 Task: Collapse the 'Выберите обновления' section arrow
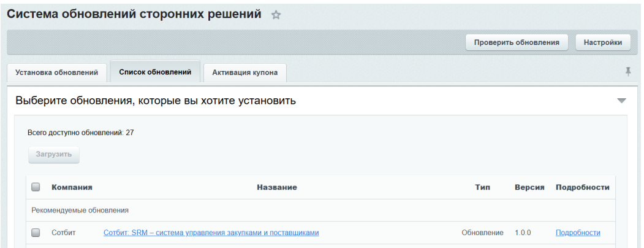click(622, 100)
